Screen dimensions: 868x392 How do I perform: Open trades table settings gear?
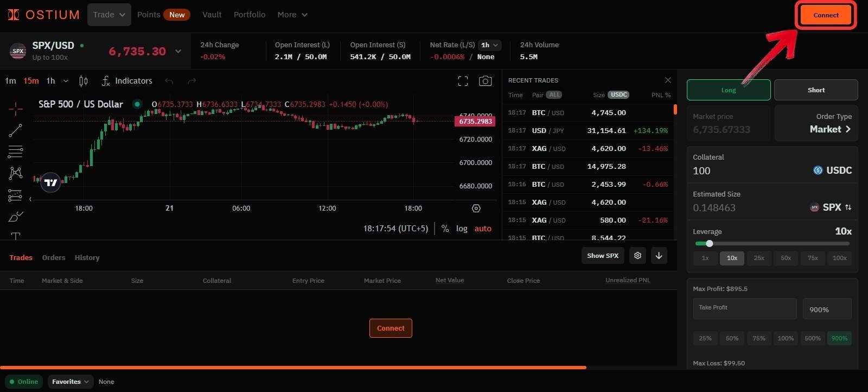point(637,256)
